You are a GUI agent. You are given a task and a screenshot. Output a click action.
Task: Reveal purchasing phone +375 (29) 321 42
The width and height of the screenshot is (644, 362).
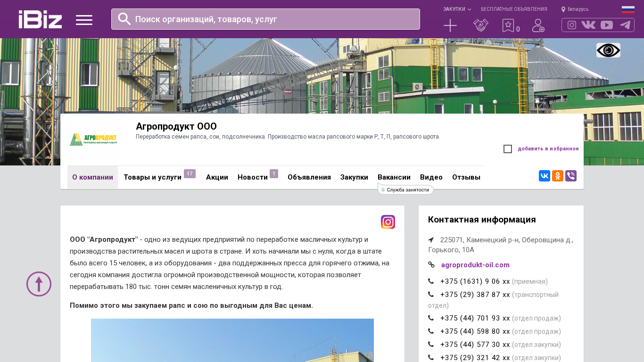475,358
